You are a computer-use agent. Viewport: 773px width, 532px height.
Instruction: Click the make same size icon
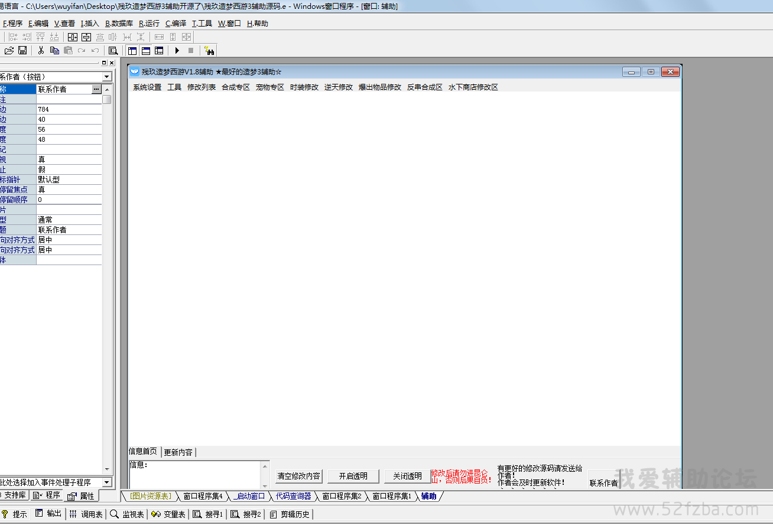[186, 37]
